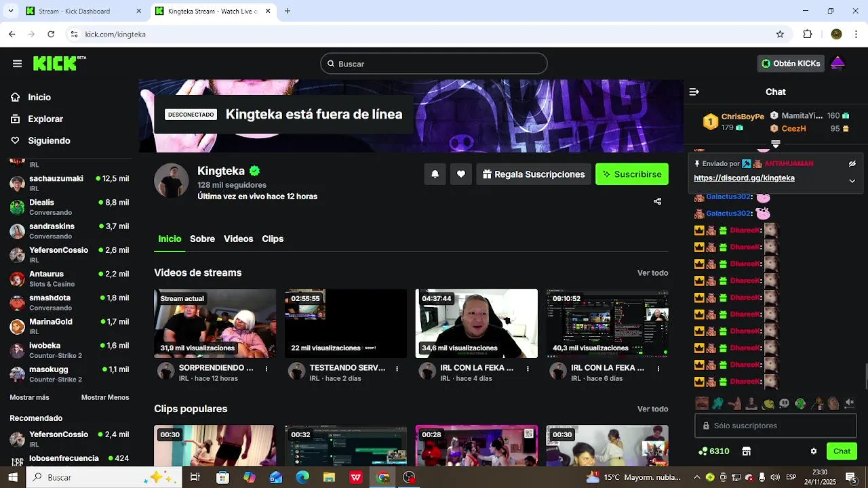Screen dimensions: 868x488
Task: Open new browser tab
Action: [x=288, y=12]
